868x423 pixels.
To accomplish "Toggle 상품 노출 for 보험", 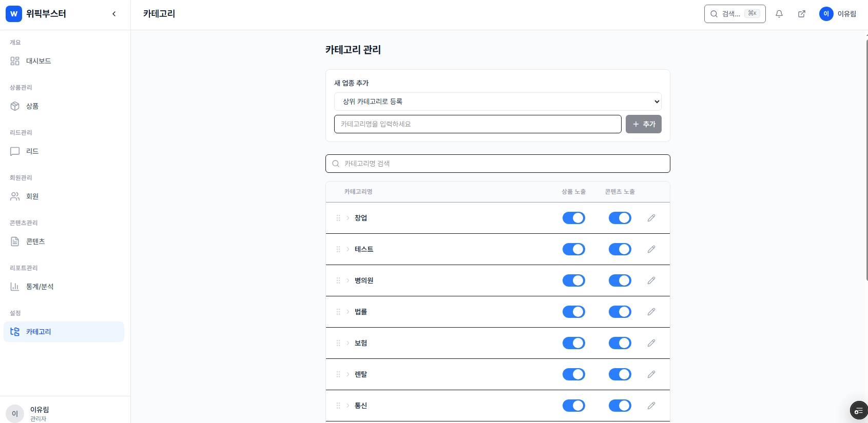I will [x=574, y=343].
